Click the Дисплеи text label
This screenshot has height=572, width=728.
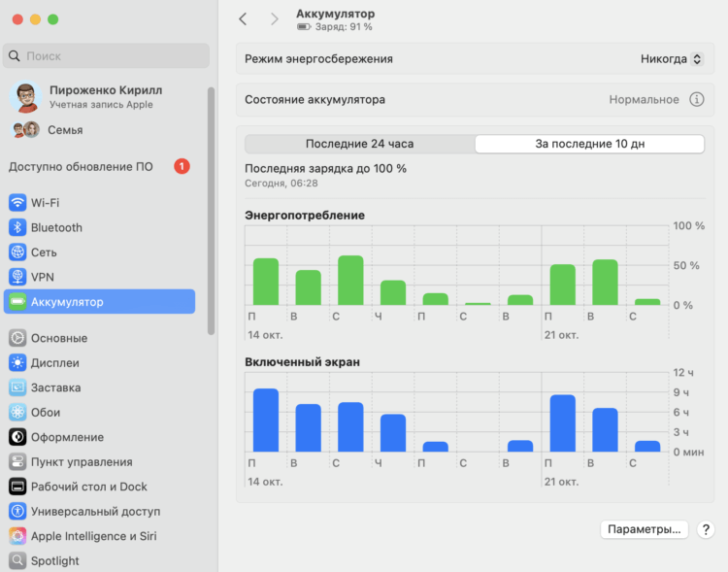(x=54, y=363)
